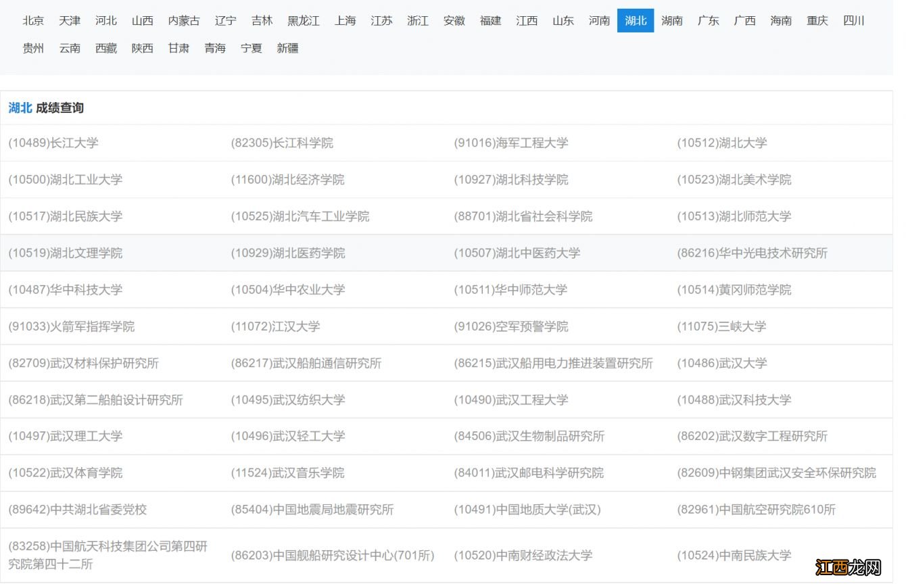Click (82709)武汉材料保护研究所
This screenshot has width=906, height=588.
84,363
